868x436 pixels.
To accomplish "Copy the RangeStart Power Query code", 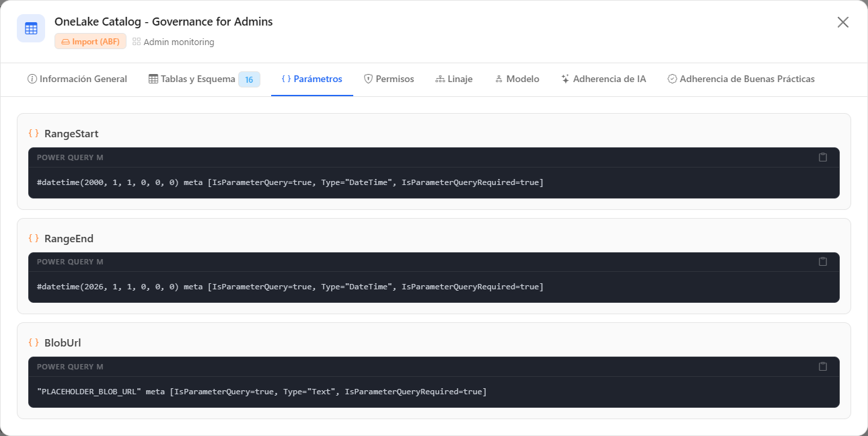I will point(822,157).
